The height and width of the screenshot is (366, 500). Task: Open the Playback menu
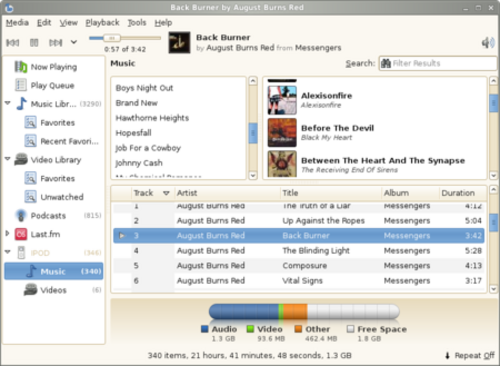point(102,23)
